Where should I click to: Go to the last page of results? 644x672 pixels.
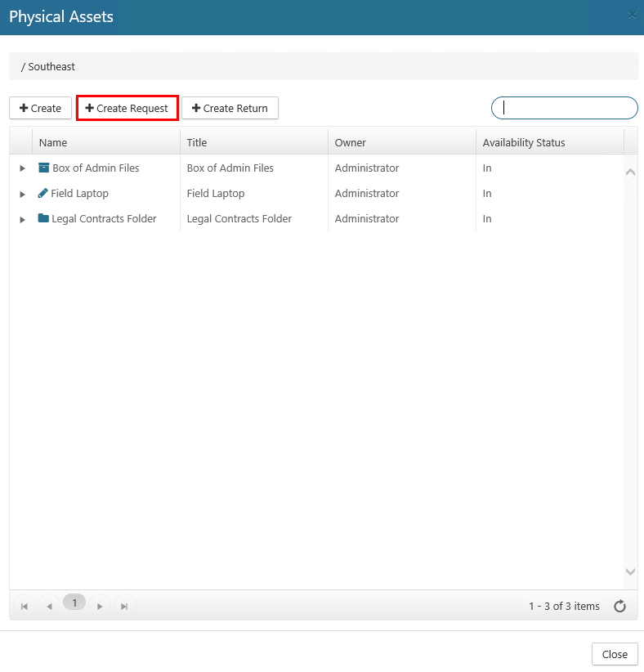coord(124,606)
